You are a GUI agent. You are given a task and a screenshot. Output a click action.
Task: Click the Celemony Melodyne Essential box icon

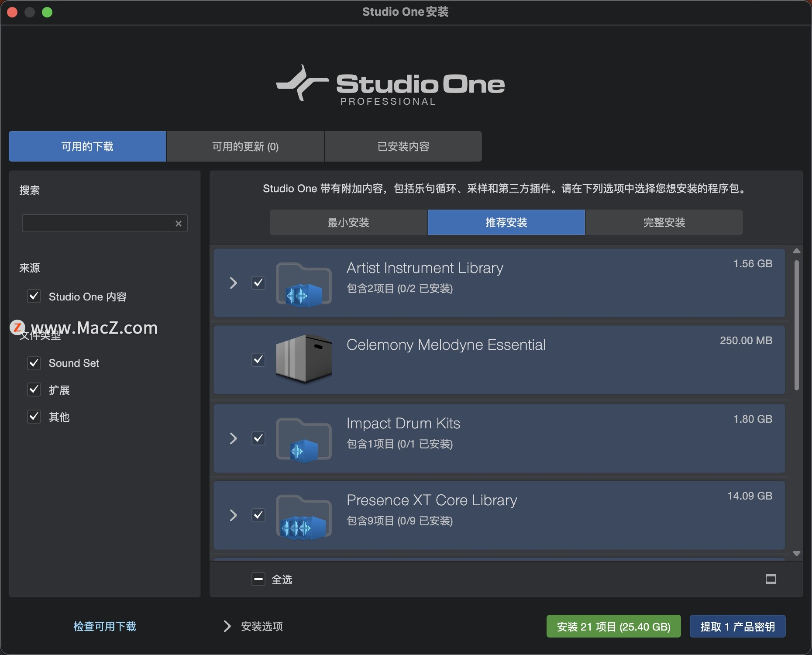[x=304, y=359]
